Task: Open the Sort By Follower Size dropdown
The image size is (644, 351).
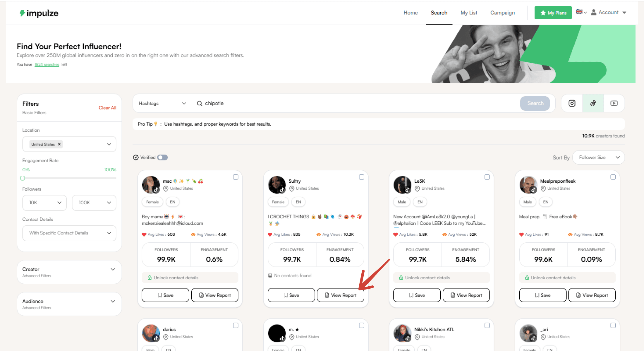Action: tap(598, 157)
